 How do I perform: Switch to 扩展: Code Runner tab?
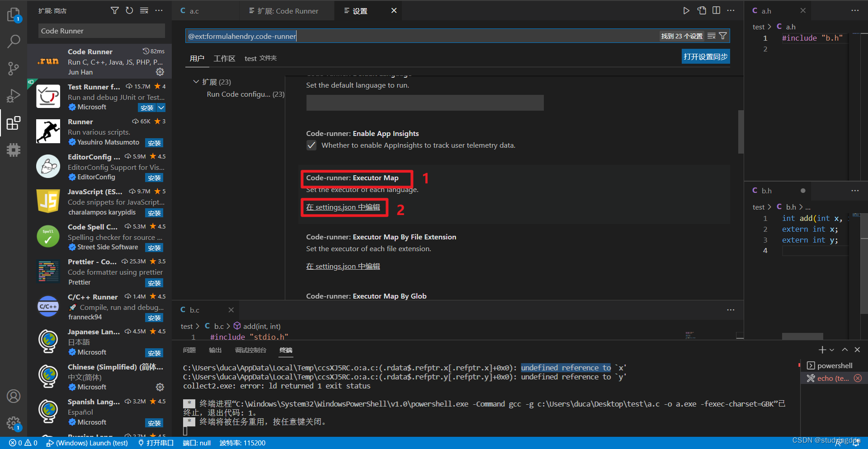coord(288,11)
